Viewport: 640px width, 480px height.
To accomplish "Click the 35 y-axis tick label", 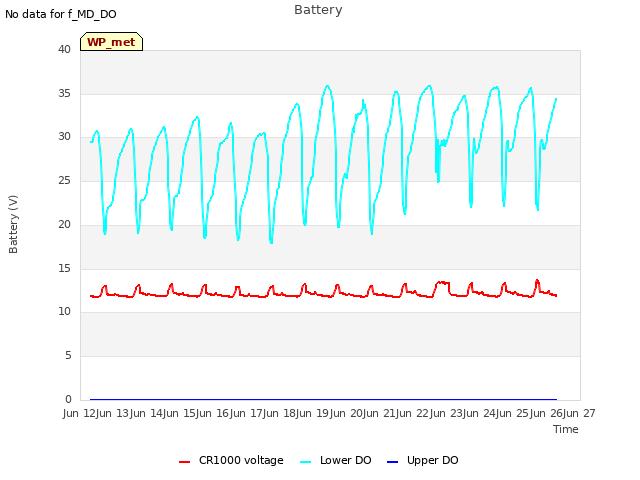I will [64, 93].
